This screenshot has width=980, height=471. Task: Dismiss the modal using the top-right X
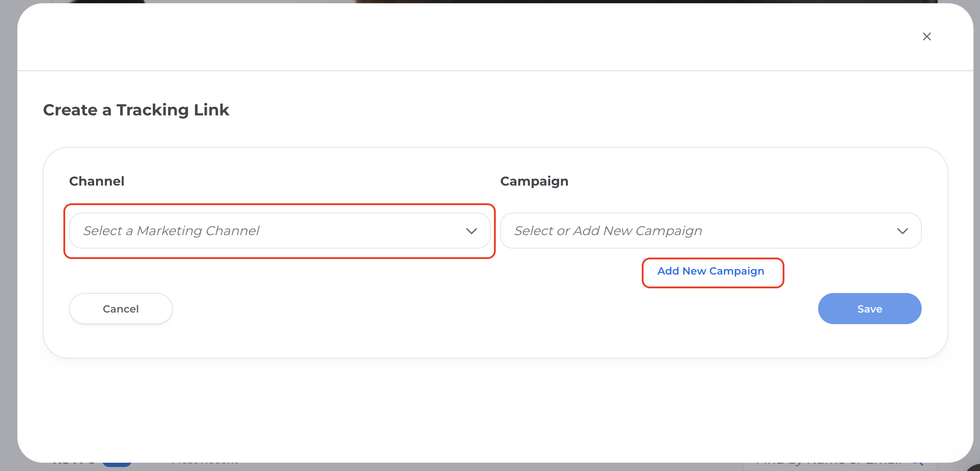[926, 37]
